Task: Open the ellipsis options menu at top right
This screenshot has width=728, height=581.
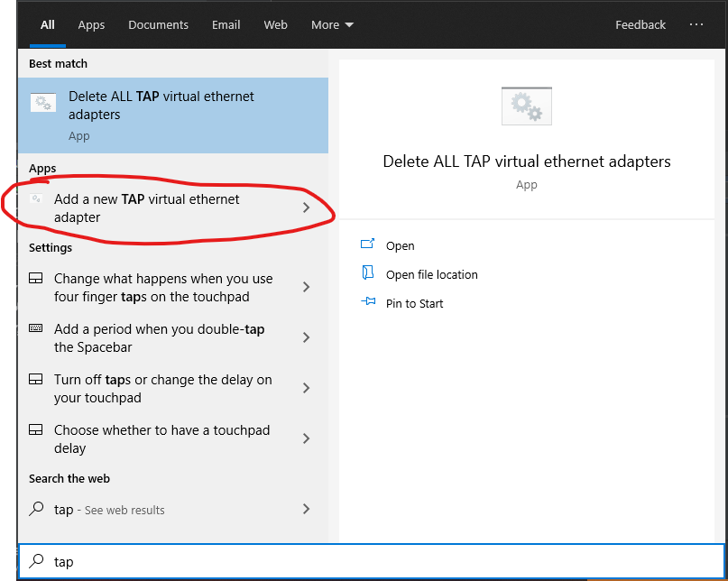Action: pos(696,24)
